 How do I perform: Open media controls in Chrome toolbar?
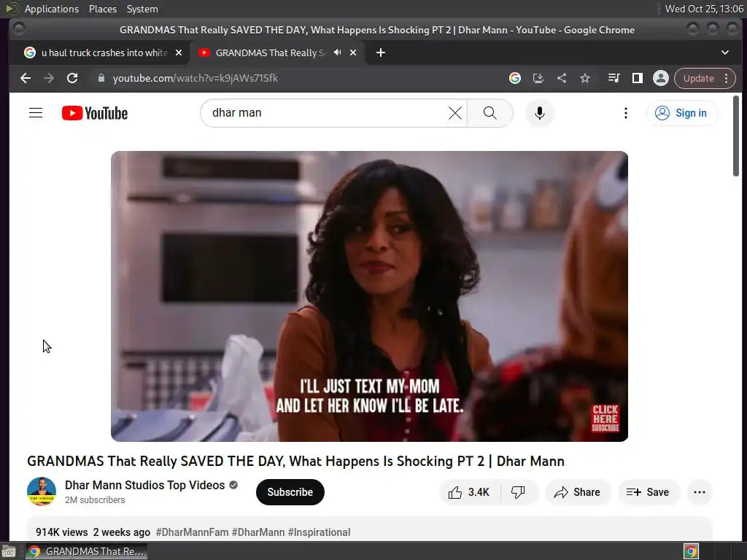click(x=614, y=78)
